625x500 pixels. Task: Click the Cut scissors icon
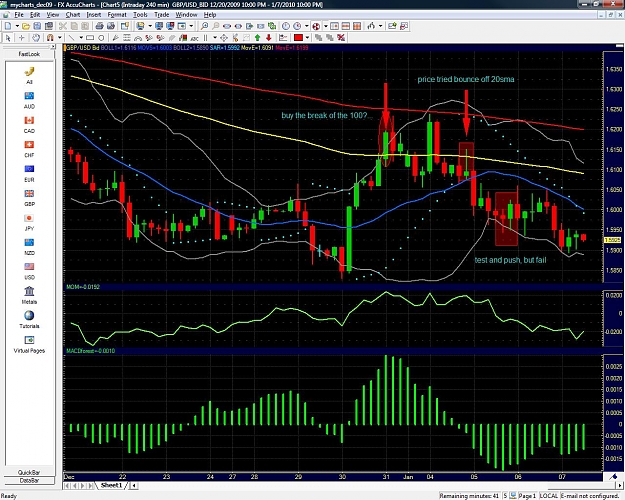pyautogui.click(x=63, y=26)
